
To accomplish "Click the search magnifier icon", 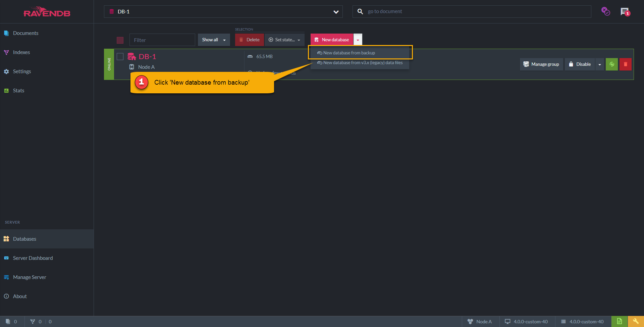I will 360,11.
